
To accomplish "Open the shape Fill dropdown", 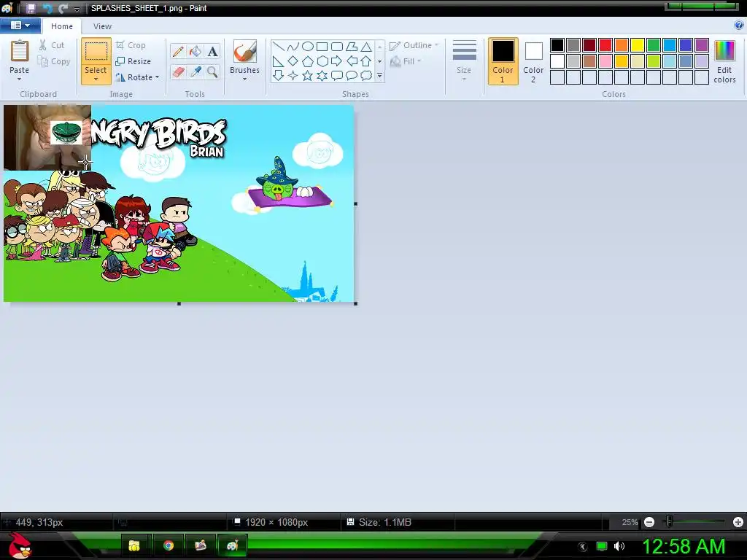I will pyautogui.click(x=406, y=61).
